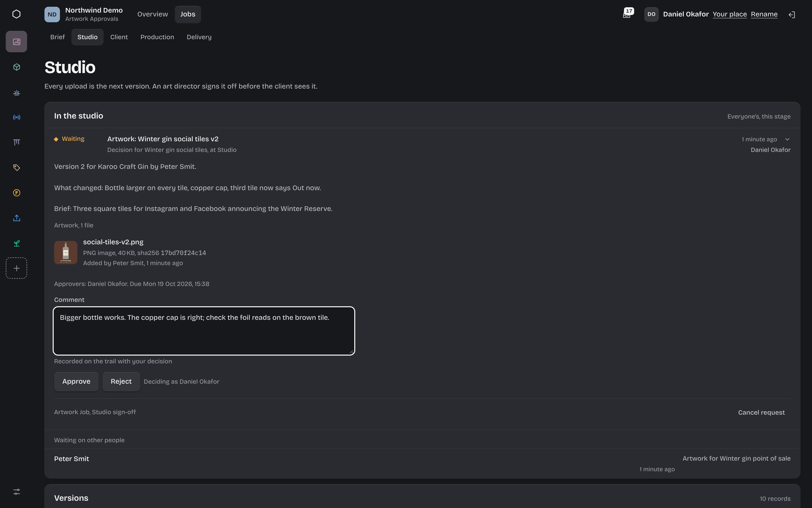Image resolution: width=812 pixels, height=508 pixels.
Task: Click Cancel request
Action: pos(761,412)
